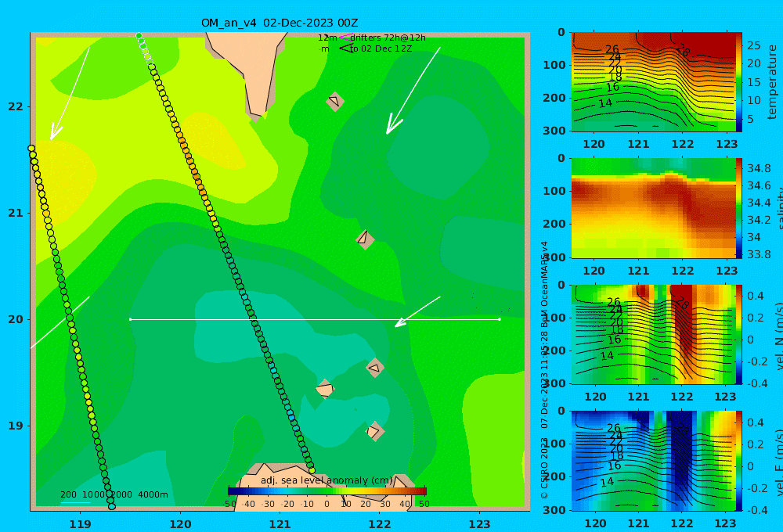Click the legend text "to 02 Dec 12Z"
The height and width of the screenshot is (532, 783).
coord(381,49)
